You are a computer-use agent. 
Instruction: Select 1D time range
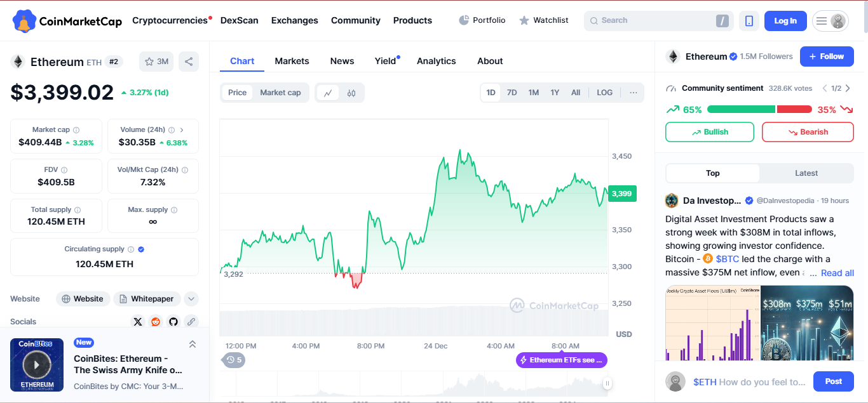(x=491, y=93)
